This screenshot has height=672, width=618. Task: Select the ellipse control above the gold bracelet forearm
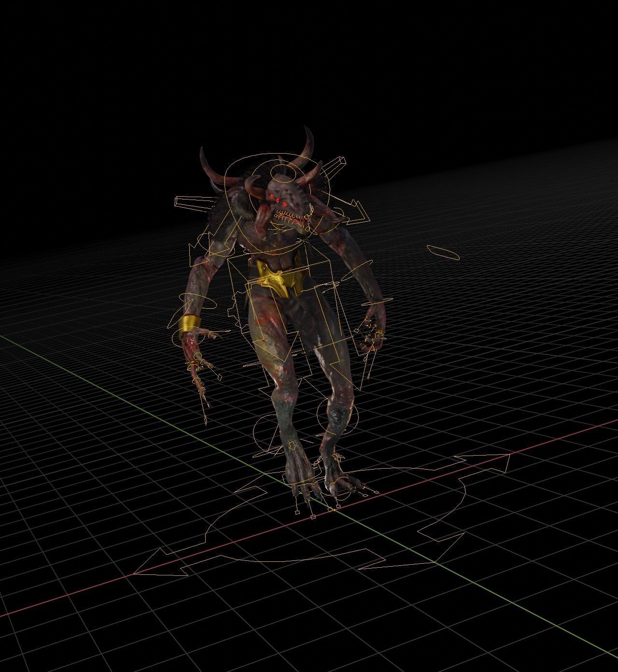click(x=198, y=301)
